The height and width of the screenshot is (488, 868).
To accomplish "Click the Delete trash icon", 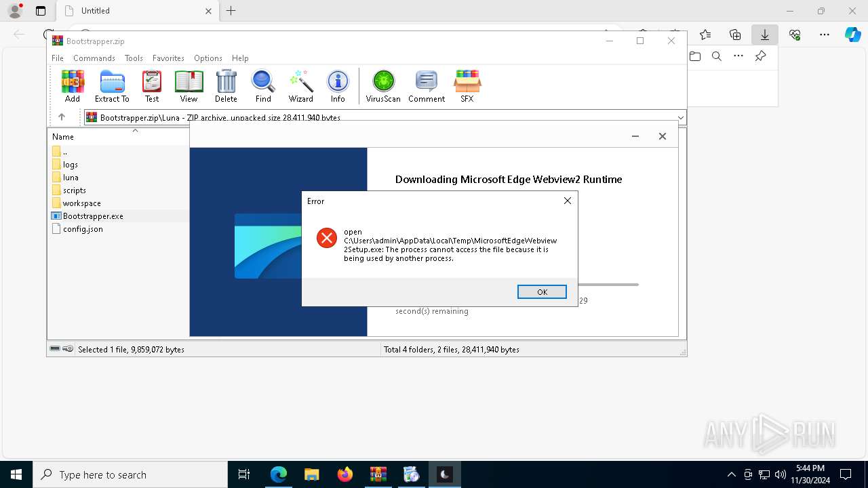I will [226, 86].
